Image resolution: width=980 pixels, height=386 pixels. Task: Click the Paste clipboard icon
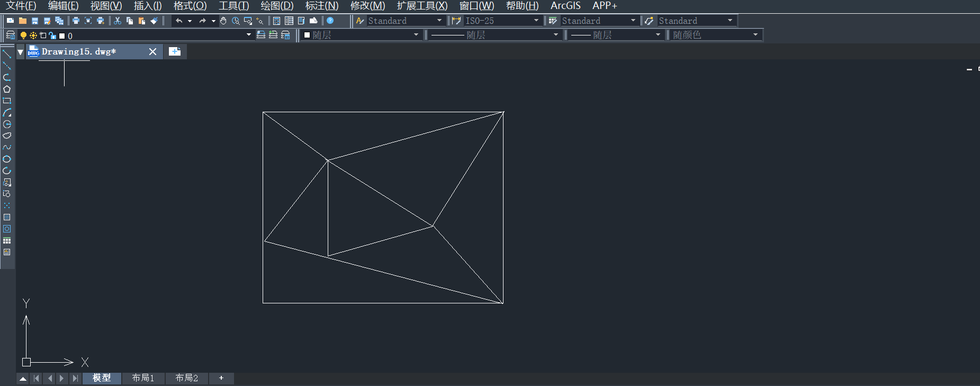[142, 21]
